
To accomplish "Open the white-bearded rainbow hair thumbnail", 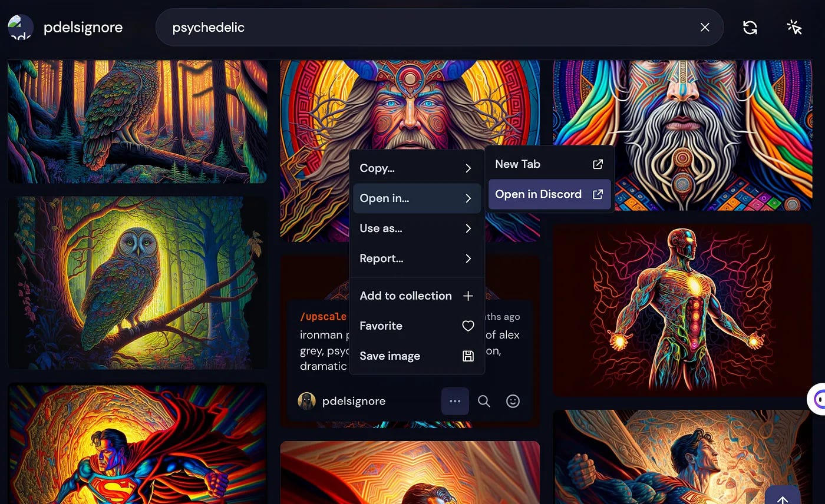I will (682, 135).
